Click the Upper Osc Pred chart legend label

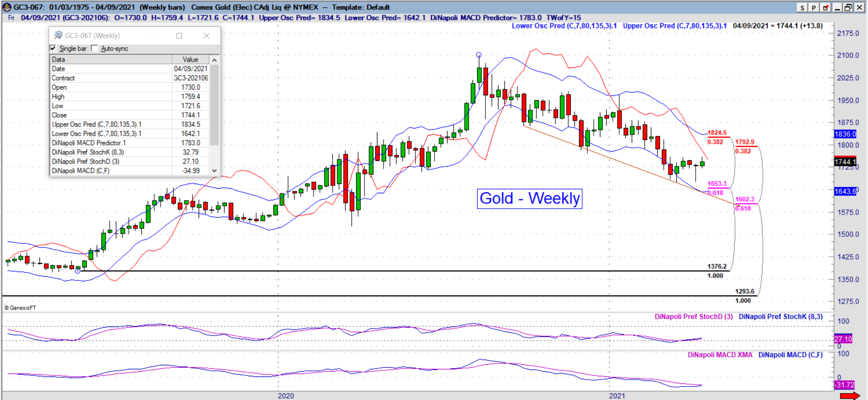(x=675, y=26)
